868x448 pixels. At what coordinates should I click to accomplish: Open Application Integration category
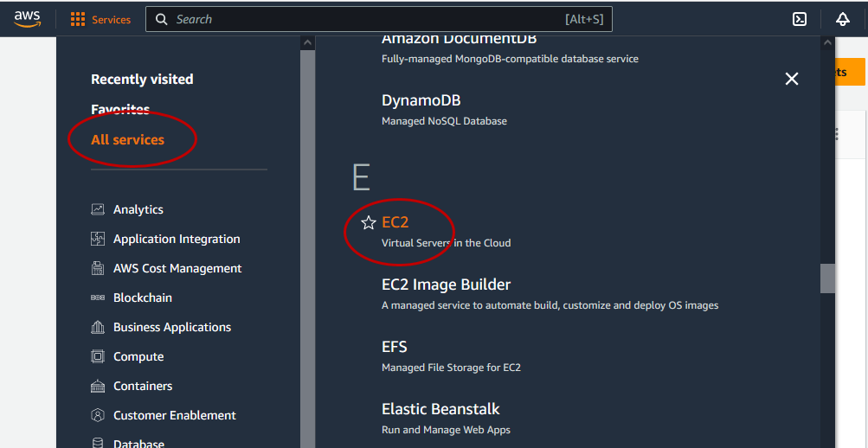[x=177, y=239]
